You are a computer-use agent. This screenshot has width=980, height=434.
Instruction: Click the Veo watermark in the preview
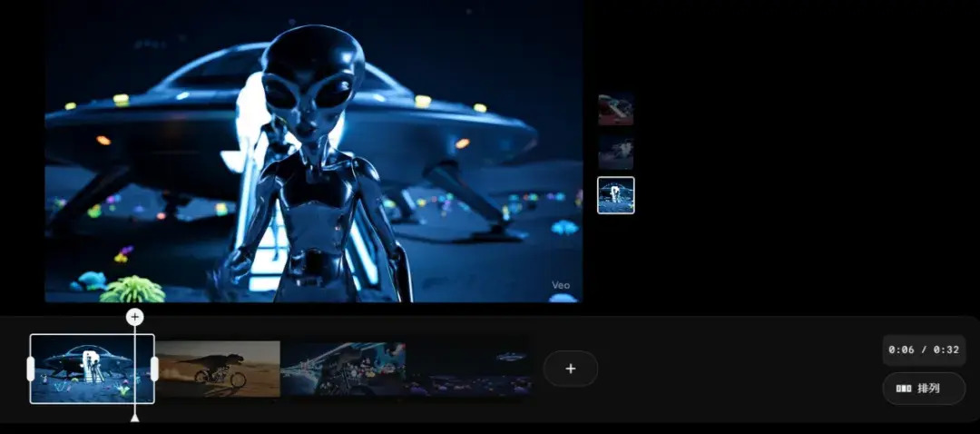[x=560, y=285]
